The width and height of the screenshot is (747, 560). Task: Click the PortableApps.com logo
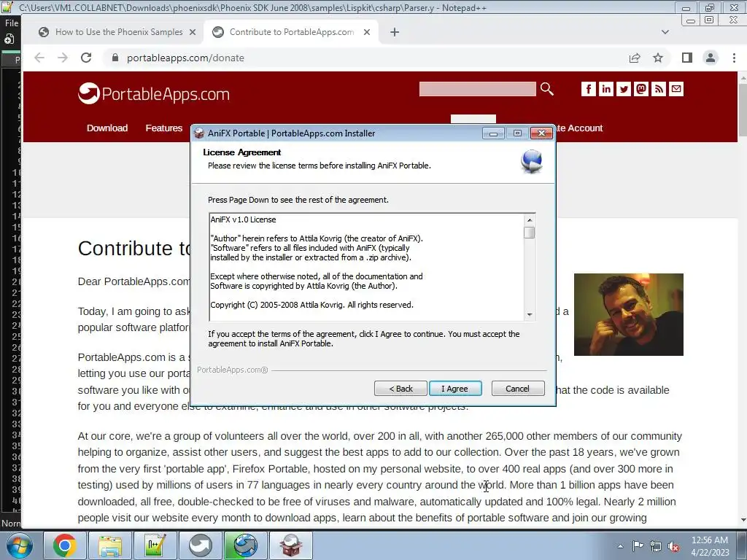(x=154, y=93)
